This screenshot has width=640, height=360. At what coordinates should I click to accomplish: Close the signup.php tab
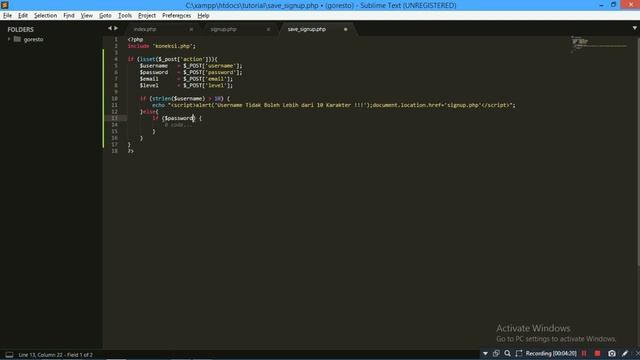coord(268,29)
